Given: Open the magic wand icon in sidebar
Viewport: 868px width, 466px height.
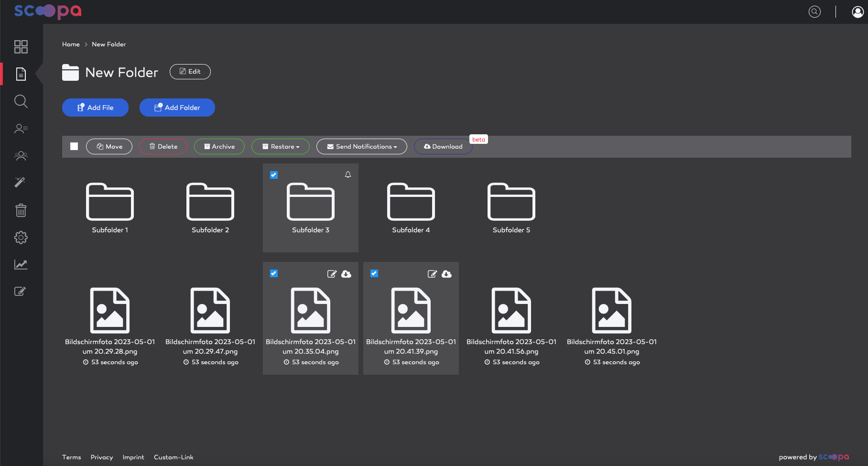Looking at the screenshot, I should pos(20,182).
